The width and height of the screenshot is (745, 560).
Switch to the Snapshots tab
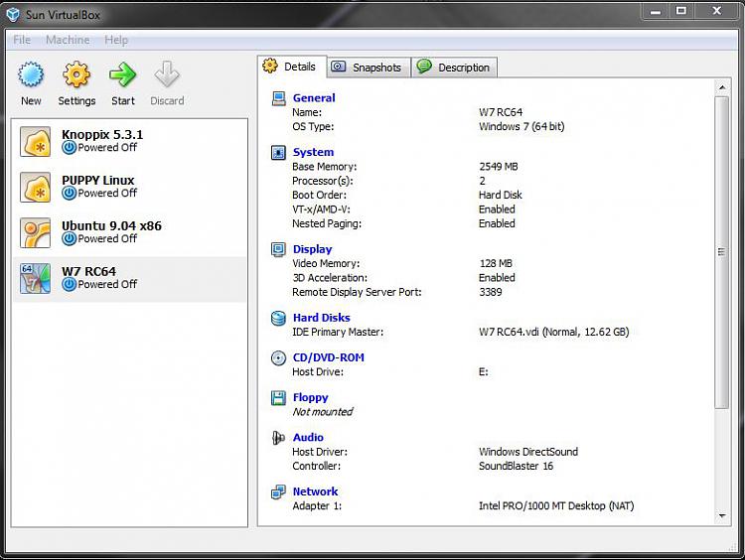click(x=370, y=68)
